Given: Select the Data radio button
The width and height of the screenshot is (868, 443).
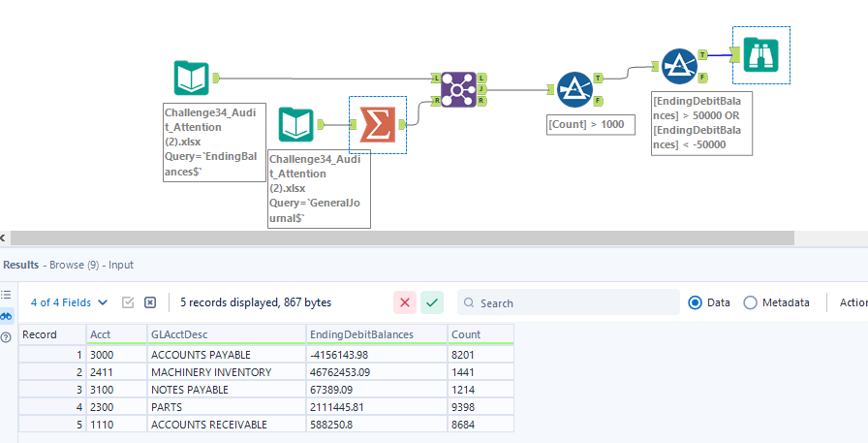Looking at the screenshot, I should [695, 302].
